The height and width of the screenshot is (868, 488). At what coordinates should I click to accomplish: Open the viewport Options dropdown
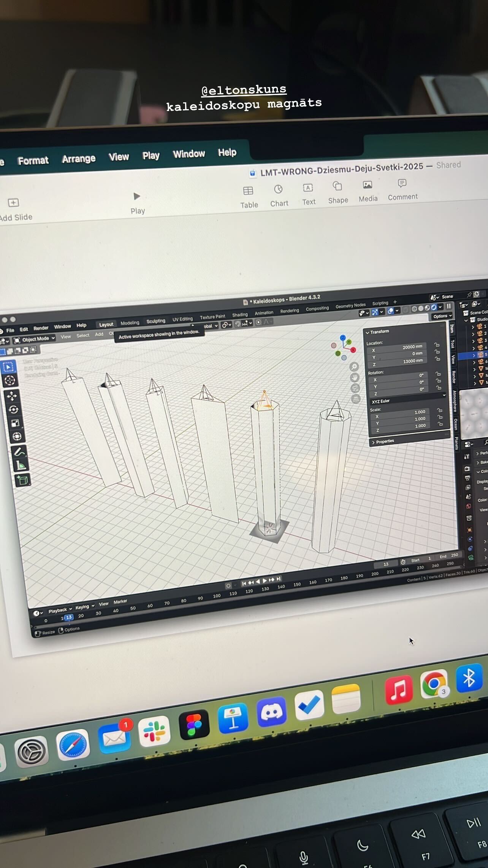442,316
